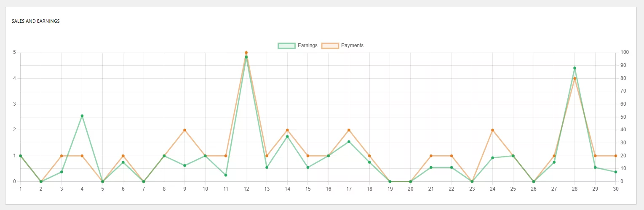This screenshot has width=644, height=210.
Task: Select the Earnings data point at day 17
Action: pyautogui.click(x=349, y=142)
